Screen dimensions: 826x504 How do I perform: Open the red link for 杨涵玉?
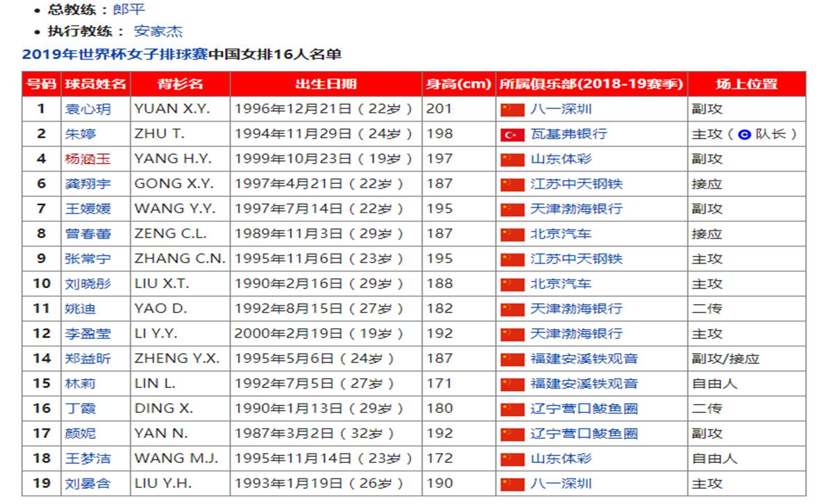pos(87,159)
